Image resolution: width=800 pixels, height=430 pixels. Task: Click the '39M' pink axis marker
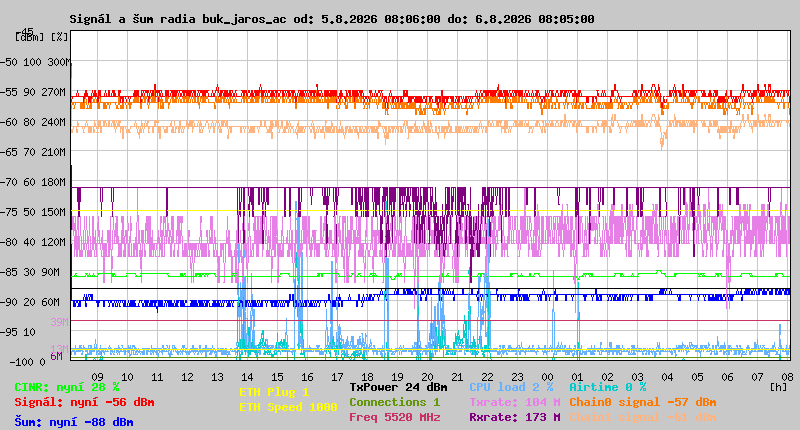(59, 322)
